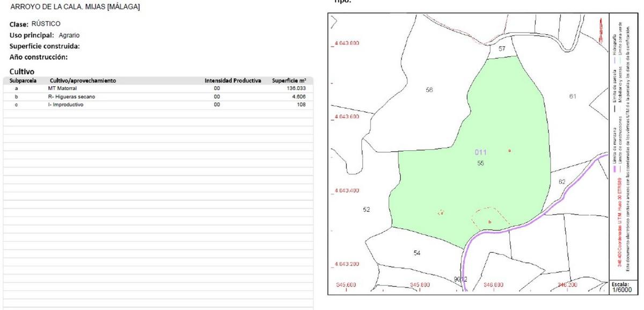Click the 346.000 easting coordinate label
The height and width of the screenshot is (310, 644).
pyautogui.click(x=493, y=285)
